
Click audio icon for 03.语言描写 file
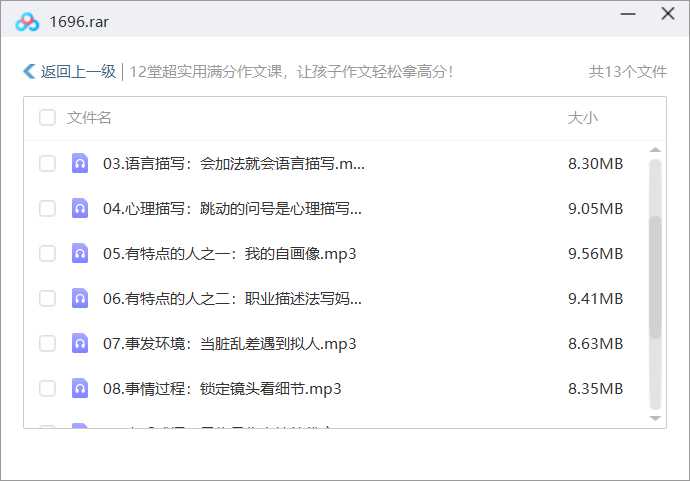click(x=80, y=164)
